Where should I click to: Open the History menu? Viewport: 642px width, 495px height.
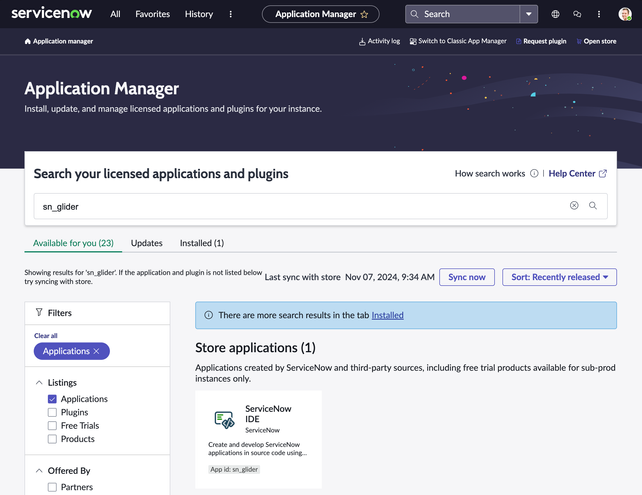point(199,14)
